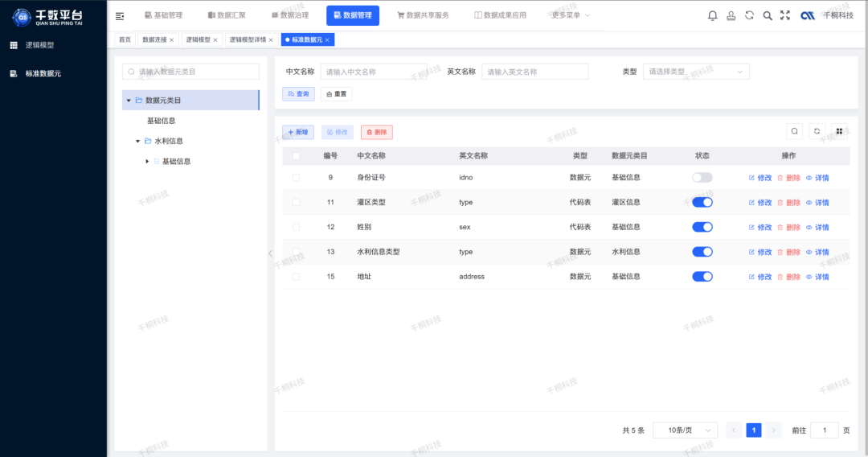
Task: Go to next page arrow
Action: [x=773, y=430]
